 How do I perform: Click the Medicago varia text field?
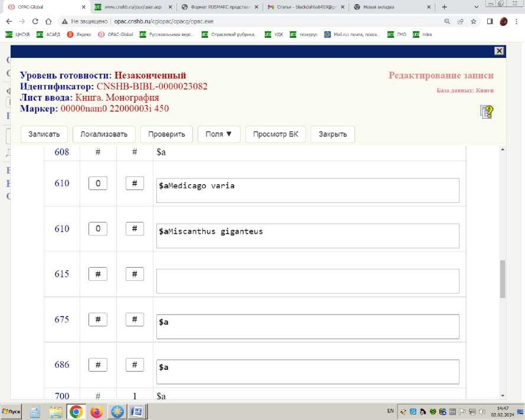click(x=308, y=191)
